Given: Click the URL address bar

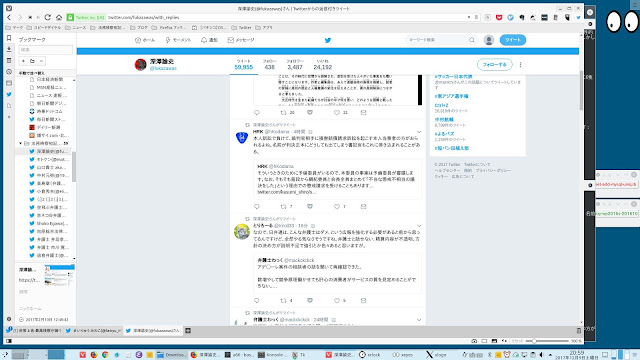Looking at the screenshot, I should (286, 18).
